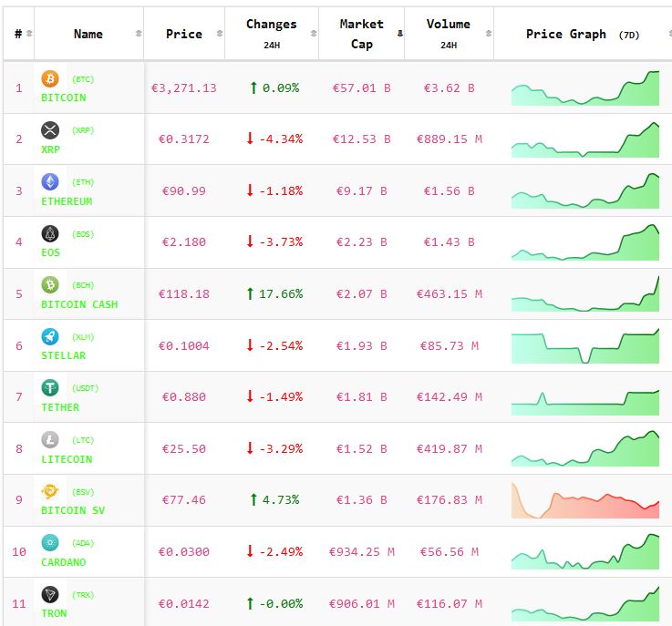Click the Tether logo icon
The height and width of the screenshot is (626, 672).
click(49, 388)
